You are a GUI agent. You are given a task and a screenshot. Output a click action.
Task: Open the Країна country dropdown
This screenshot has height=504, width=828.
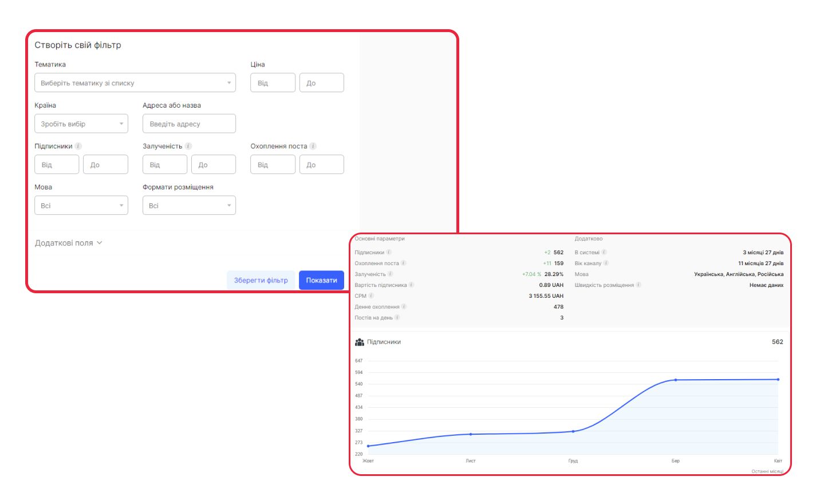point(81,124)
